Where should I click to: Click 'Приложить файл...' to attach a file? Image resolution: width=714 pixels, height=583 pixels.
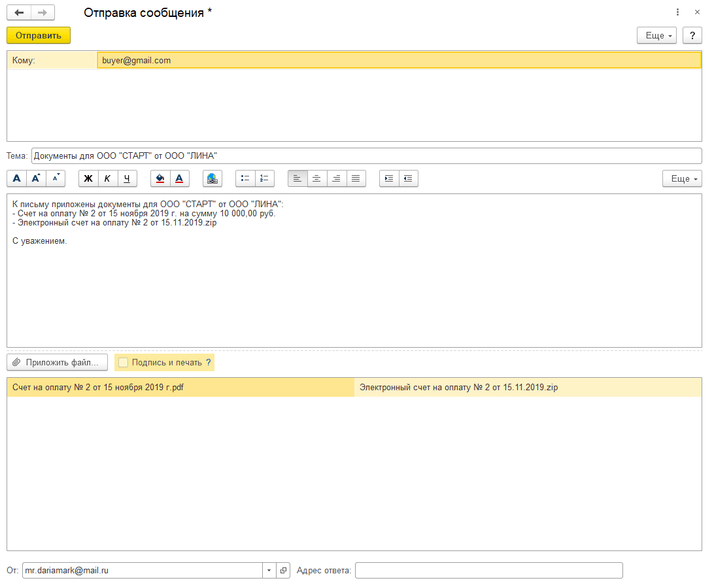coord(57,362)
